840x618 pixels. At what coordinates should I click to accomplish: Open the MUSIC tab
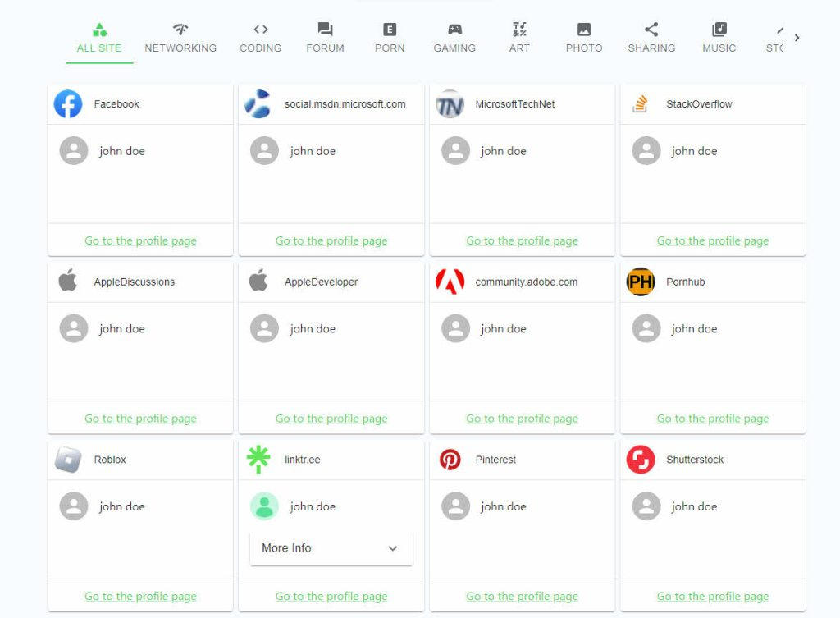[x=719, y=39]
